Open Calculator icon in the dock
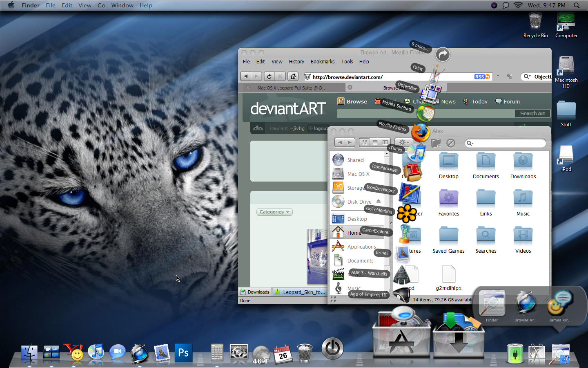Image resolution: width=588 pixels, height=368 pixels. tap(217, 352)
